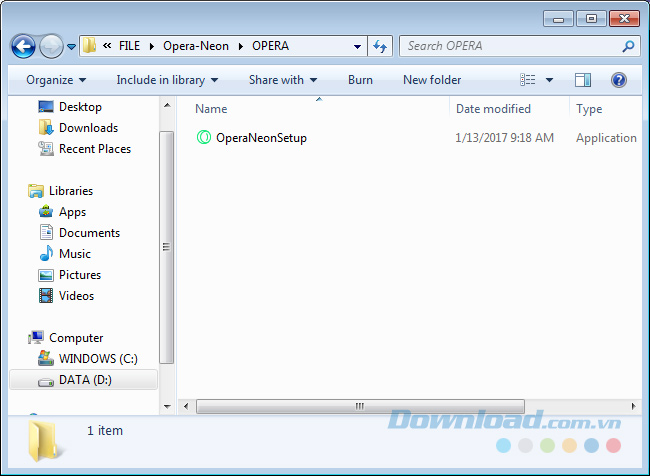This screenshot has width=650, height=476.
Task: Click the Application type cell
Action: coord(606,138)
